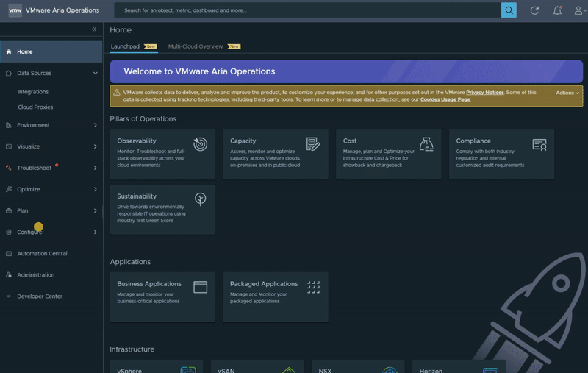Click the Developer Center sidebar icon
This screenshot has height=373, width=588.
coord(9,296)
